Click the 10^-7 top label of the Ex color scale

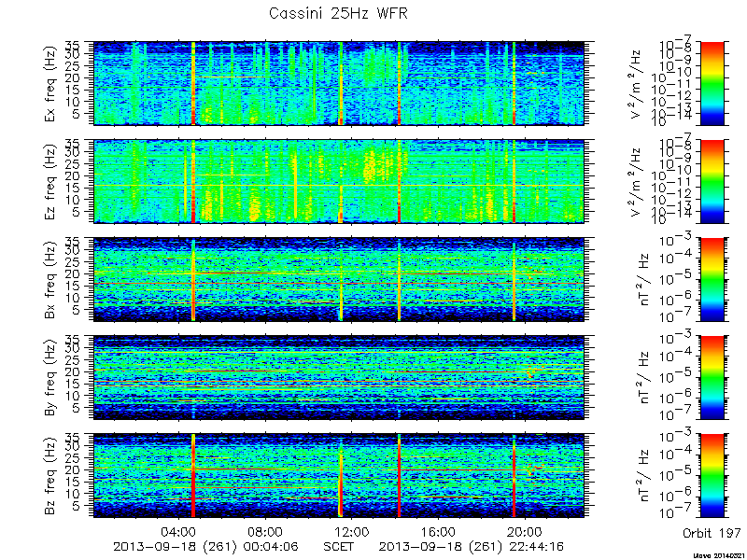(x=677, y=44)
